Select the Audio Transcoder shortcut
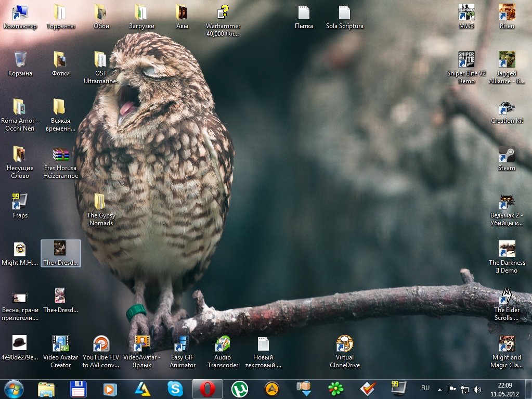This screenshot has height=399, width=532. click(x=223, y=352)
